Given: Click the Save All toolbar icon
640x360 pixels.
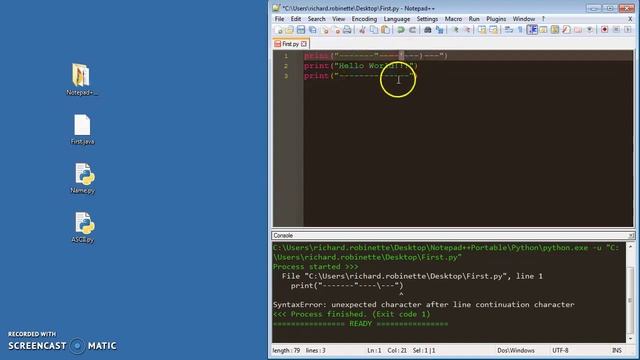Looking at the screenshot, I should (x=313, y=30).
